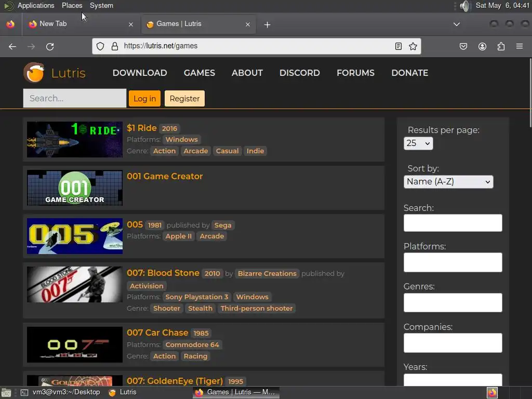
Task: Click the Years filter field
Action: tap(453, 380)
